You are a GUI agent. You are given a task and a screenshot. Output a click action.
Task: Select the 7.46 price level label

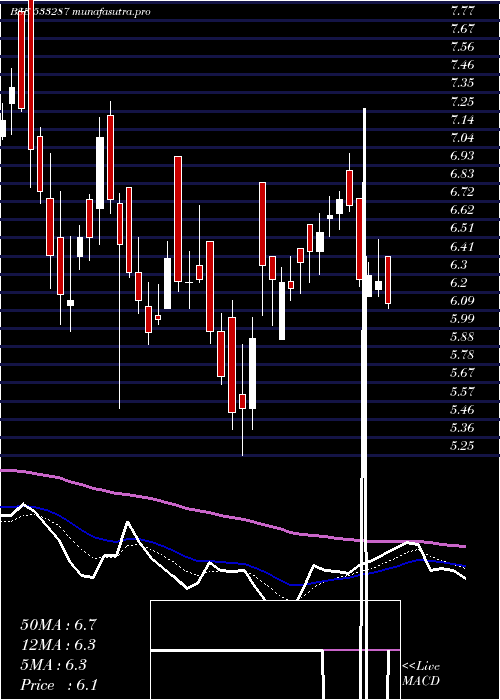point(462,65)
